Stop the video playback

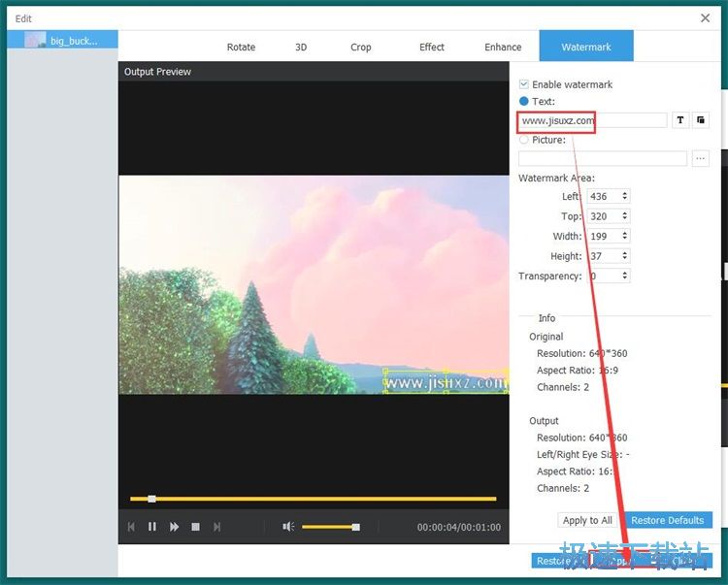pos(195,527)
